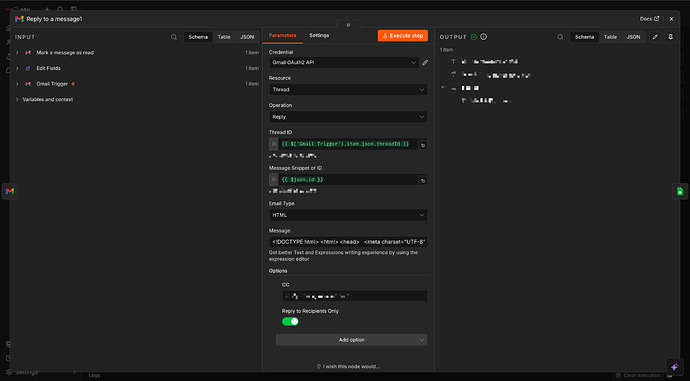Select the JSON view in output panel
Screen dimensions: 690x381
pos(633,37)
